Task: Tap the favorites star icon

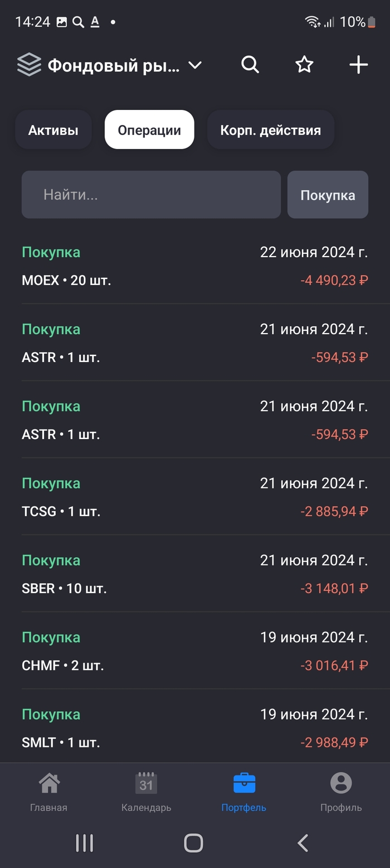Action: [x=304, y=65]
